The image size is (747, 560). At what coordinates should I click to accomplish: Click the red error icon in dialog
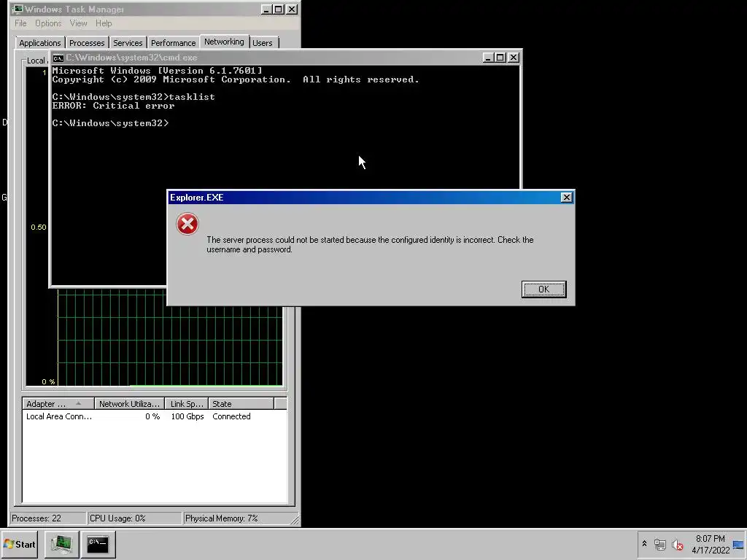pos(187,224)
